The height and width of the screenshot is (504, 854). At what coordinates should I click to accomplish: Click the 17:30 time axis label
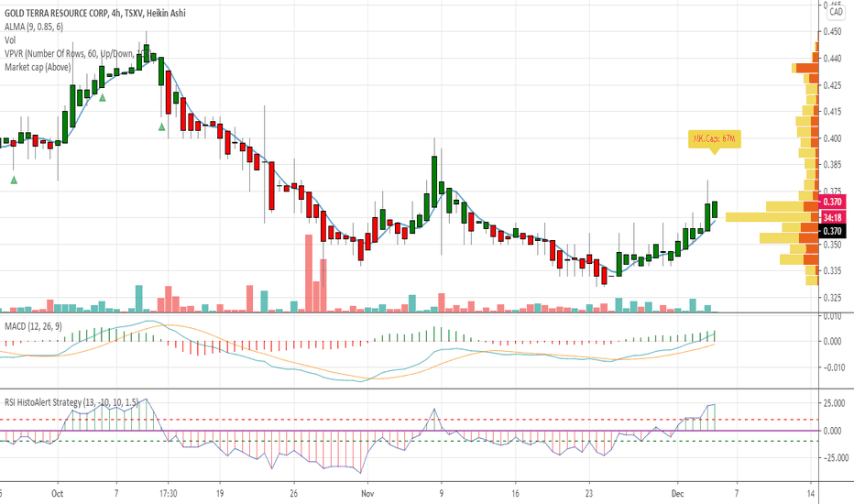(169, 494)
